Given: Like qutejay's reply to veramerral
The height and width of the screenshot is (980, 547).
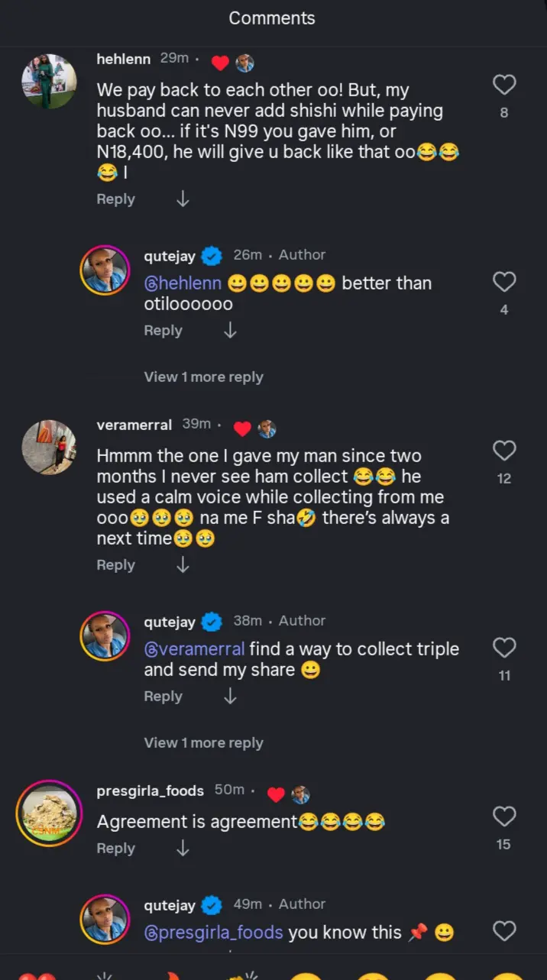Looking at the screenshot, I should tap(504, 648).
